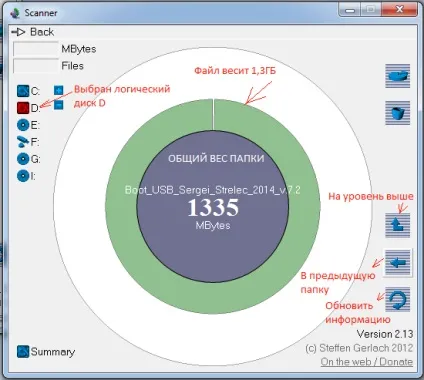424x380 pixels.
Task: Click the Steffen Gerlach 2012 copyright text
Action: click(359, 348)
